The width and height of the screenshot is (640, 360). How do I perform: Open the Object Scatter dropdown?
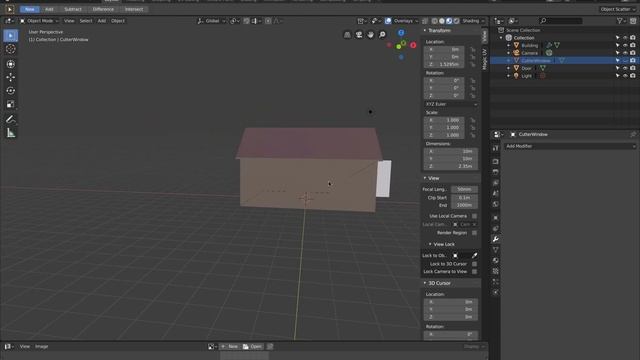[618, 9]
